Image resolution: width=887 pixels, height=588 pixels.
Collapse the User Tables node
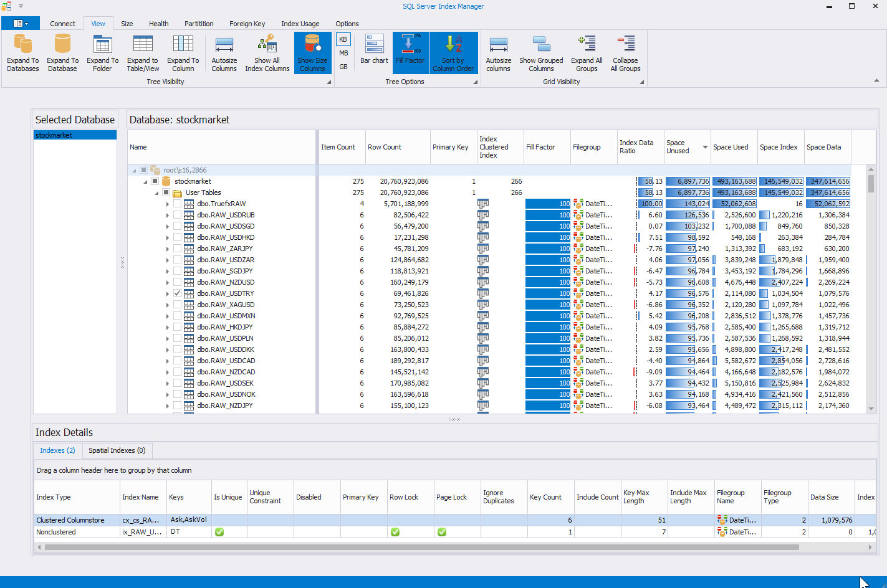click(x=156, y=192)
